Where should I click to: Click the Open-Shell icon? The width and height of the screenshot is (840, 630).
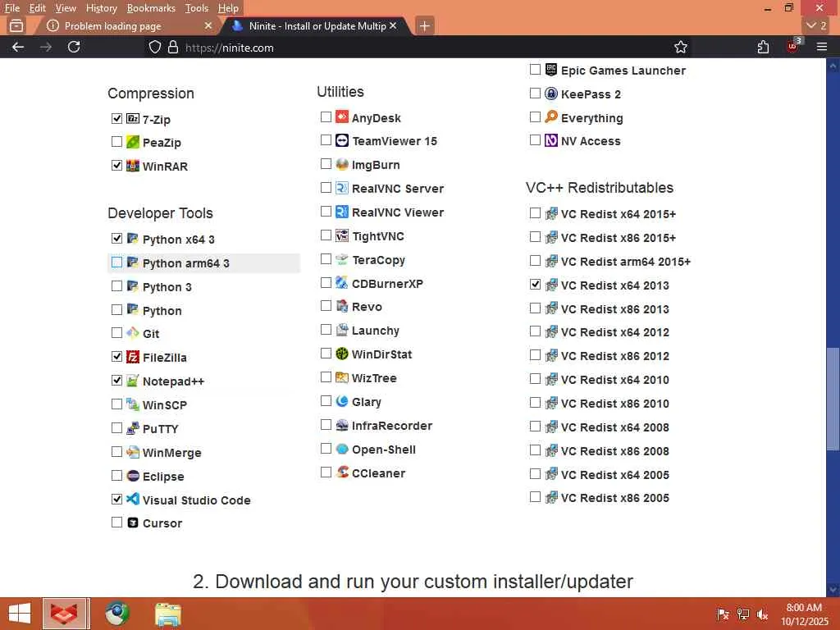point(342,449)
